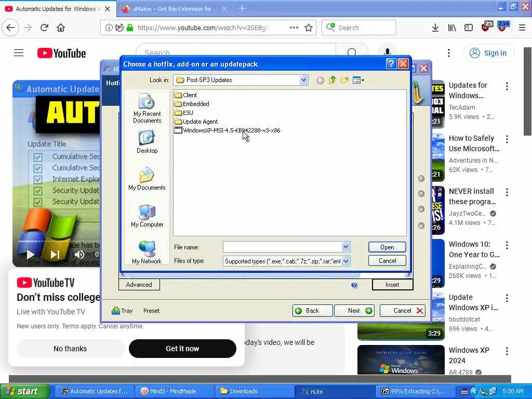Go to Desktop in places bar
Viewport: 532px width, 399px height.
tap(147, 142)
